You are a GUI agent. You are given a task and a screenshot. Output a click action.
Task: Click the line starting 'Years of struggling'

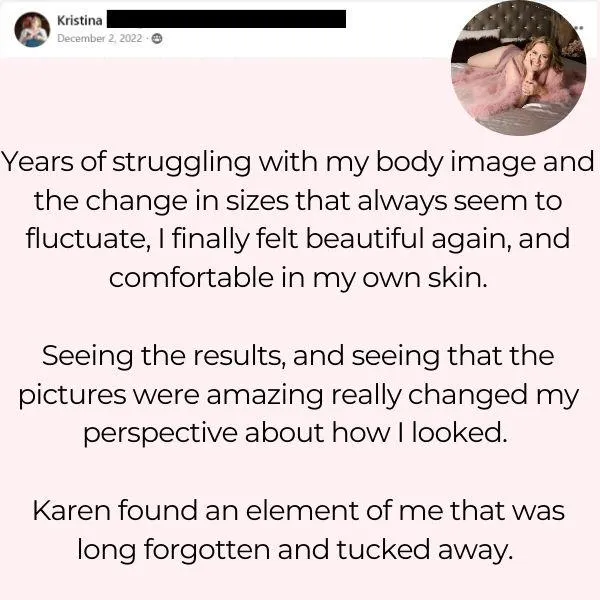point(298,162)
